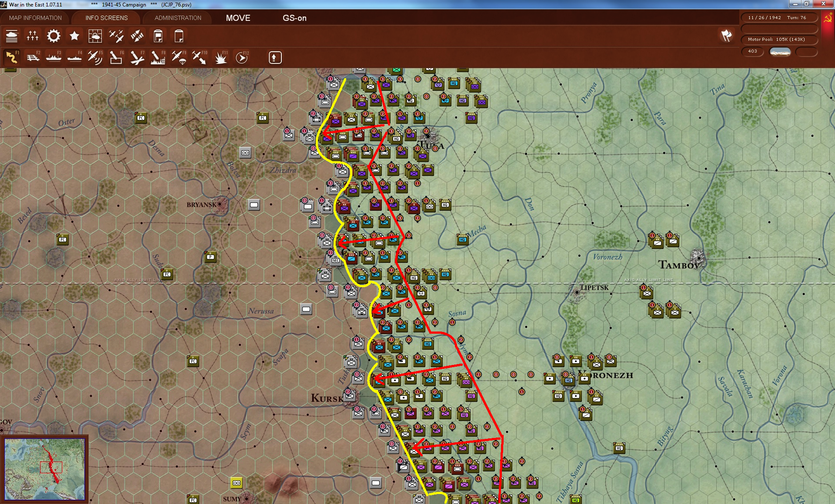The width and height of the screenshot is (835, 504).
Task: Select the Lipetsk city hex
Action: pos(577,292)
